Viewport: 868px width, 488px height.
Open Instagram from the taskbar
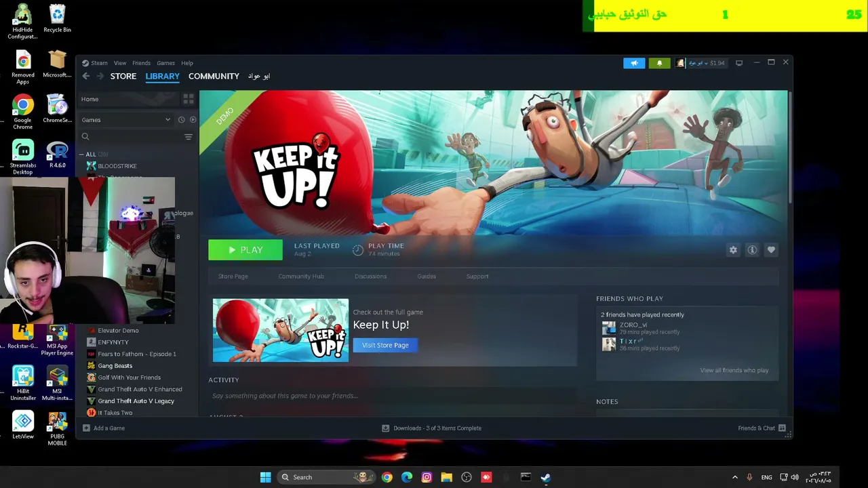pos(427,477)
